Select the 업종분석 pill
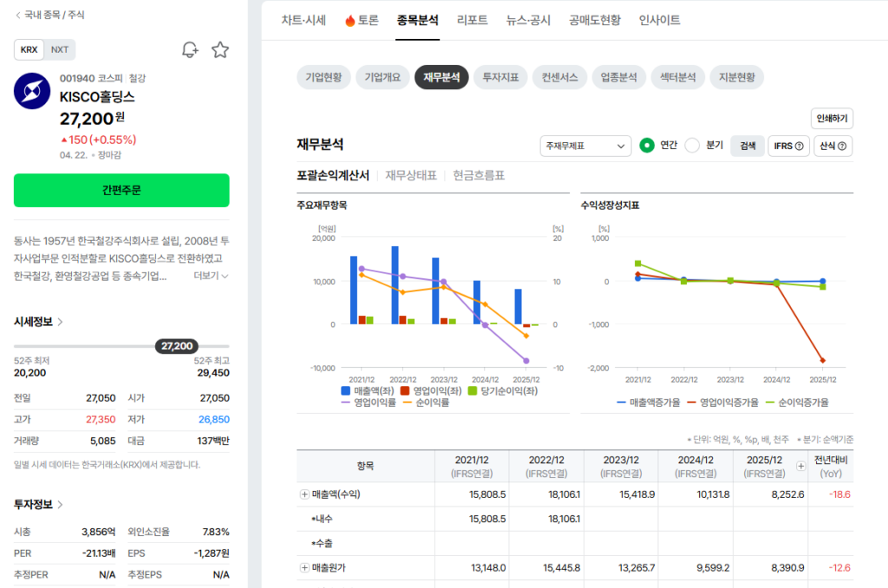 [619, 77]
